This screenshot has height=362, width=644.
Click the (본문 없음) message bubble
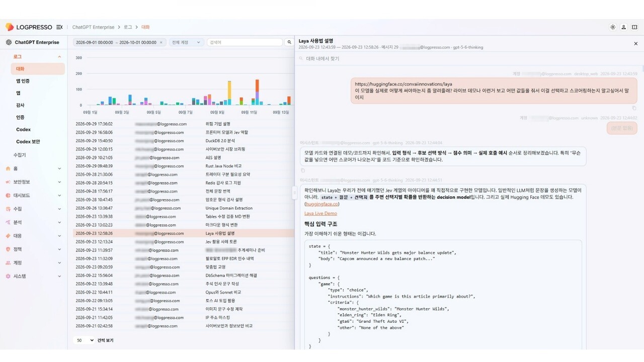click(622, 128)
